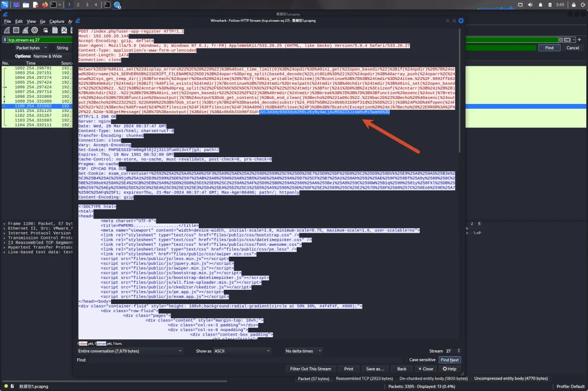Switch to workspace 3
The width and height of the screenshot is (588, 391).
(x=87, y=5)
